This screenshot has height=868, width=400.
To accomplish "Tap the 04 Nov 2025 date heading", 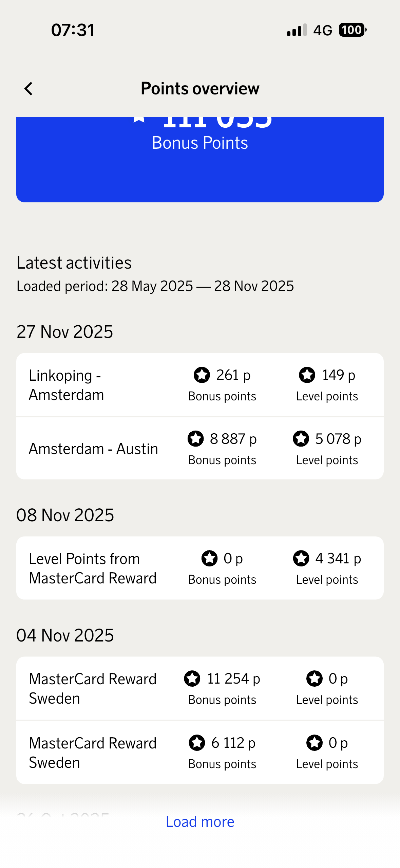I will (65, 635).
